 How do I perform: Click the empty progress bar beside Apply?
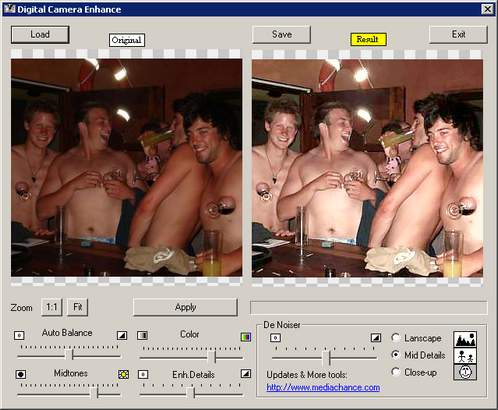(369, 308)
